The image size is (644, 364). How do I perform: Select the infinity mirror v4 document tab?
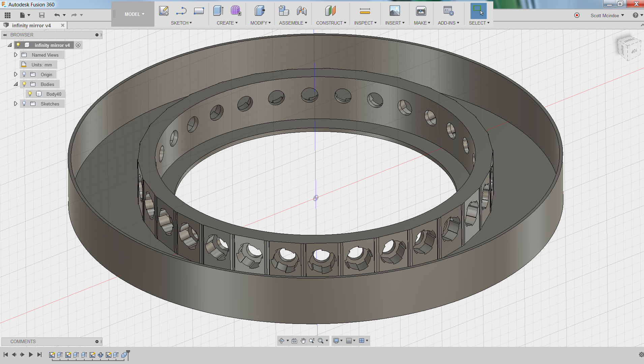31,25
